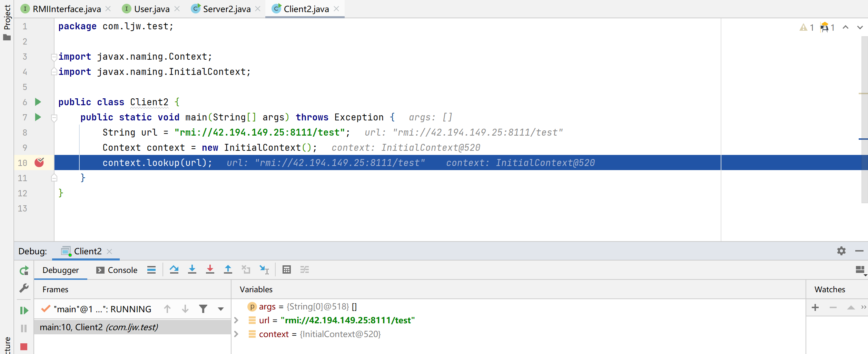This screenshot has height=354, width=868.
Task: Open the restore layout icon at right
Action: tap(861, 270)
